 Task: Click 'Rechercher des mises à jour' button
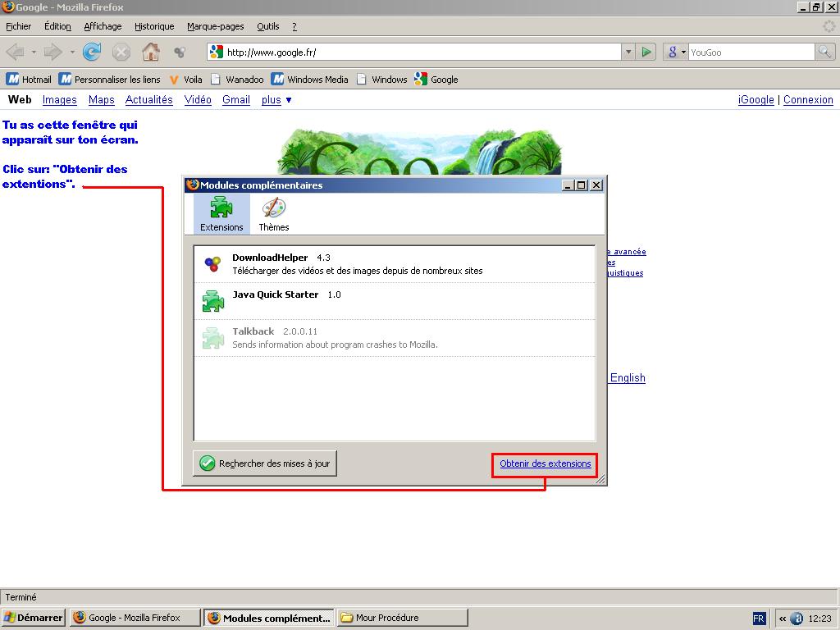click(x=265, y=463)
